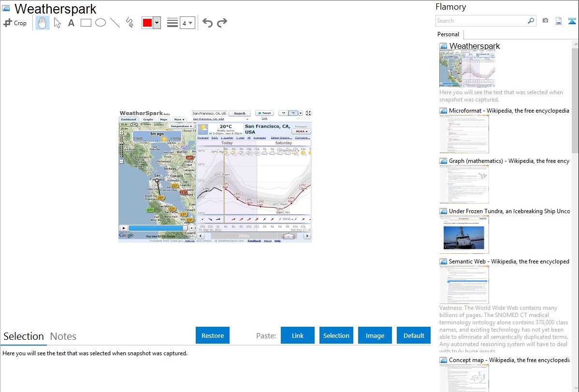Select the Weatherspark entry title in list
This screenshot has height=392, width=579.
click(475, 46)
